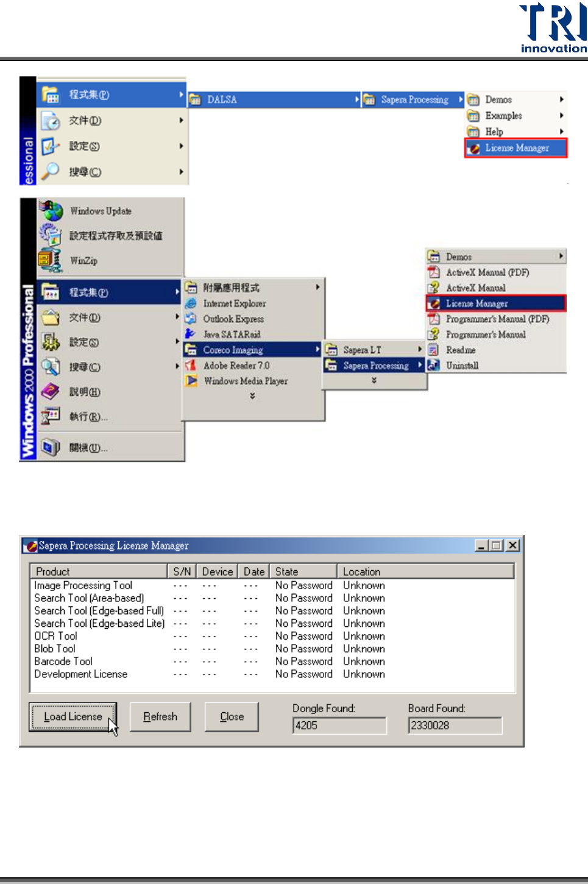Image resolution: width=588 pixels, height=884 pixels.
Task: Expand the Examples submenu
Action: tap(515, 116)
